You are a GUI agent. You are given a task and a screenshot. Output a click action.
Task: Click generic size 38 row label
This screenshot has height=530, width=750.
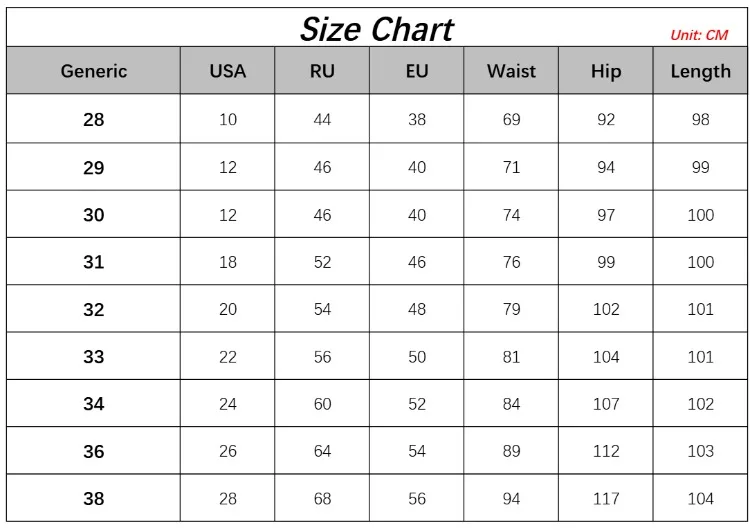pos(93,499)
